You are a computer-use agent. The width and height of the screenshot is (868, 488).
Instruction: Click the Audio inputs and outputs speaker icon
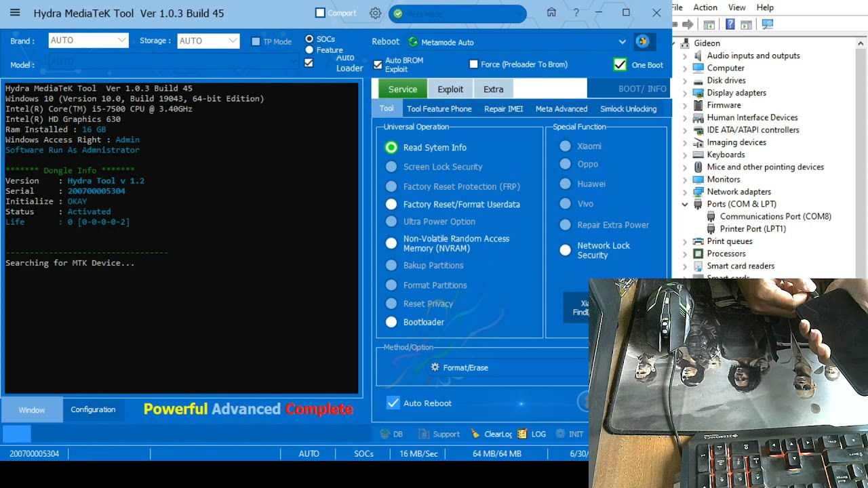click(x=698, y=56)
